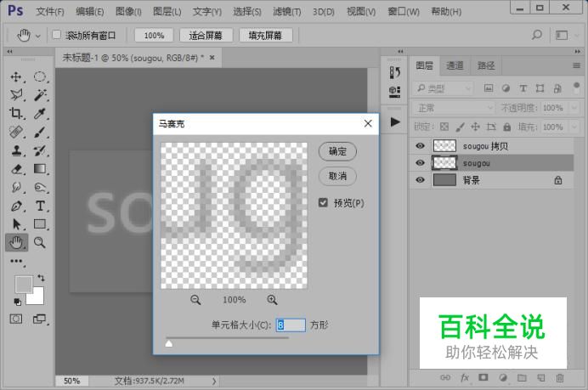The width and height of the screenshot is (588, 390).
Task: Select the Polygonal Lasso tool
Action: (16, 95)
